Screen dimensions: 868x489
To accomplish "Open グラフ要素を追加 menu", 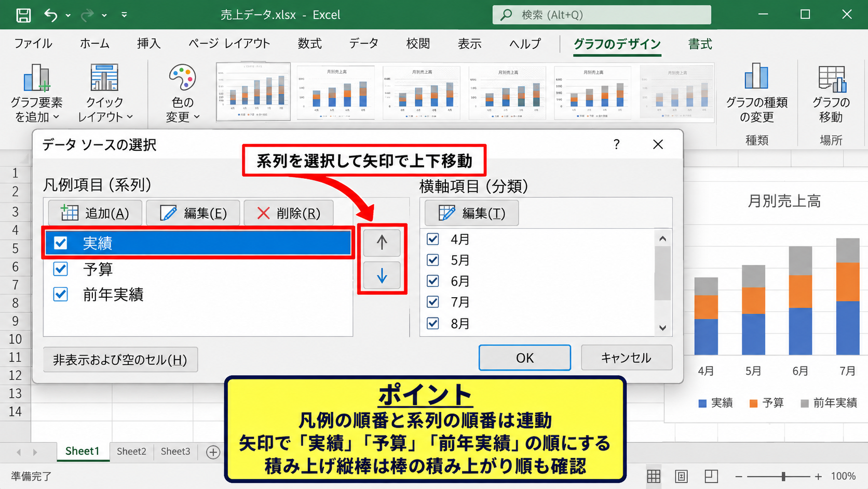I will 36,94.
